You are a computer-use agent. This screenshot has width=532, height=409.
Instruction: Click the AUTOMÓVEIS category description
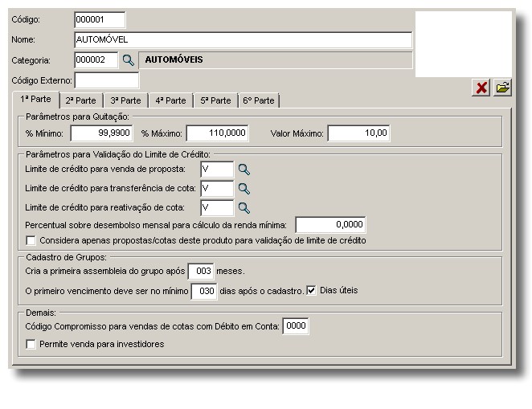click(276, 60)
